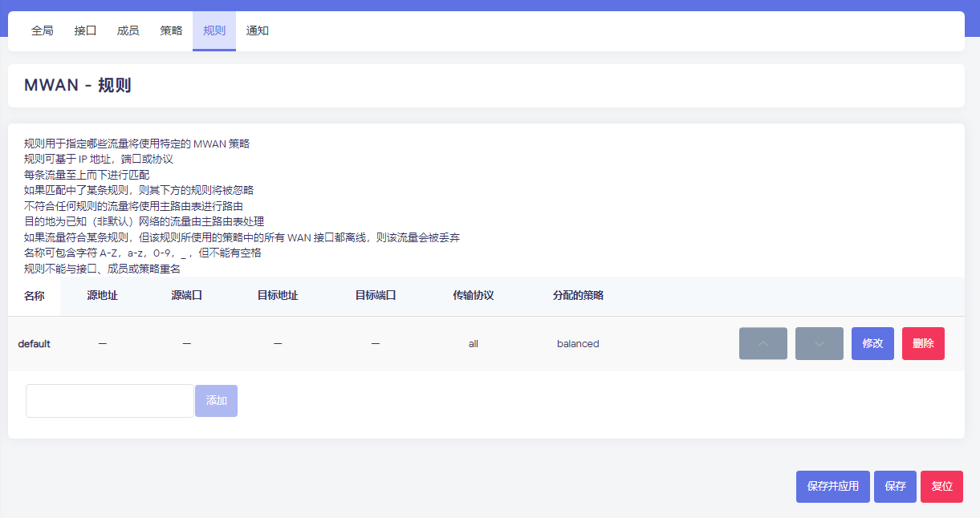Switch to the 接口 tab
Viewport: 980px width, 518px height.
[x=85, y=31]
